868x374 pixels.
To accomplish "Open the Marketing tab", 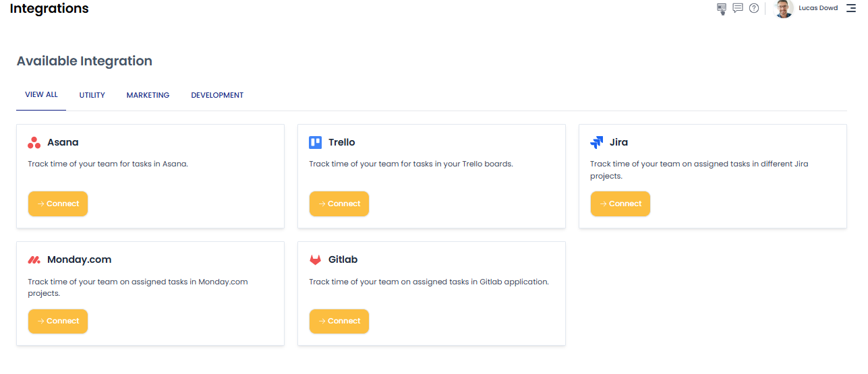I will point(148,96).
